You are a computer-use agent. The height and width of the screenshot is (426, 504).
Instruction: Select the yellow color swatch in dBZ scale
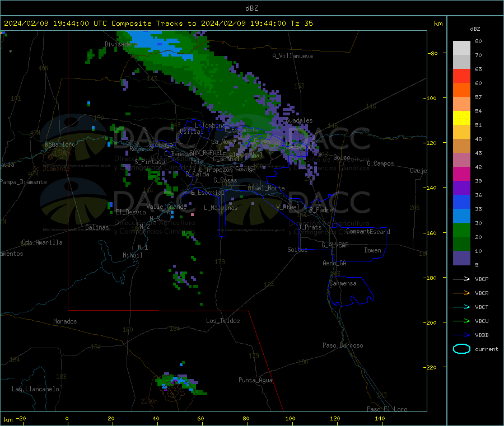point(461,118)
